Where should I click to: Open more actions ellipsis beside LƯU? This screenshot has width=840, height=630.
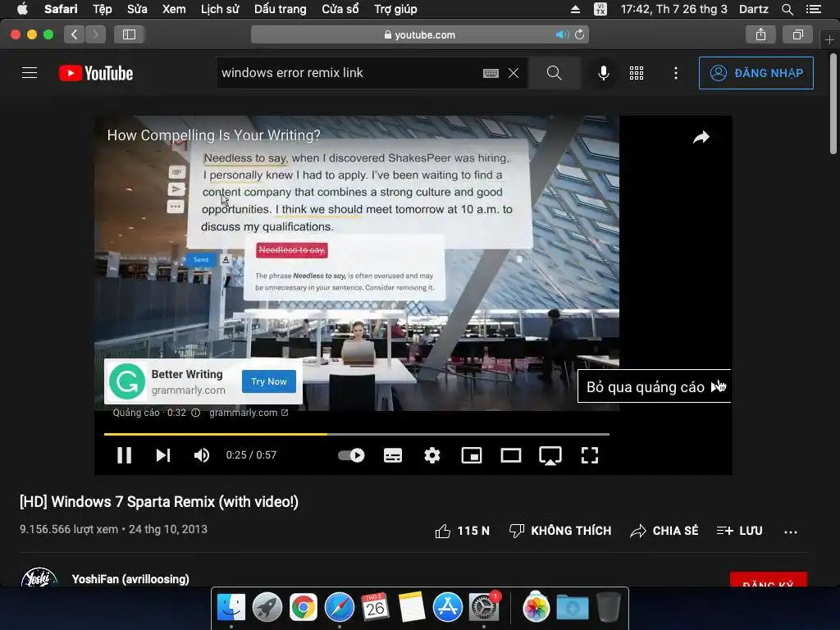[791, 532]
